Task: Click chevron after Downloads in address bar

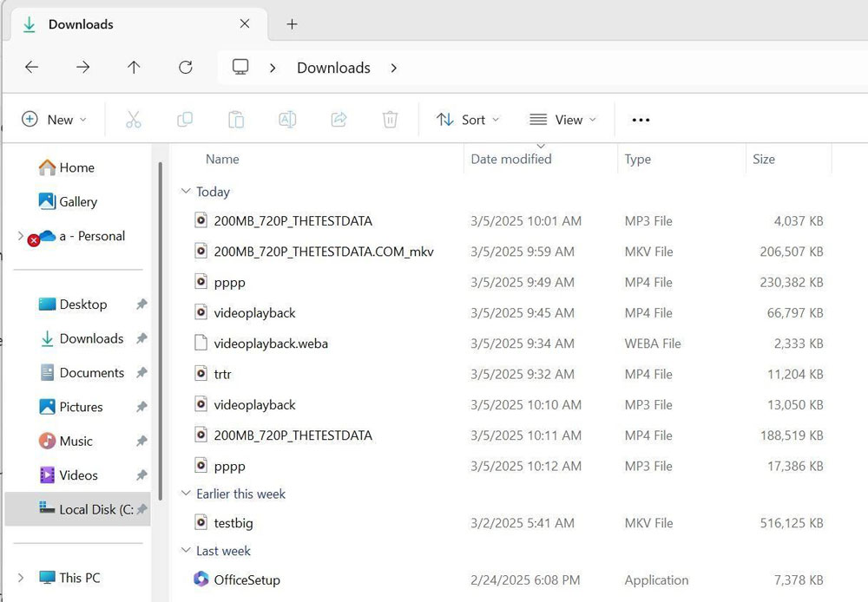Action: [x=393, y=68]
